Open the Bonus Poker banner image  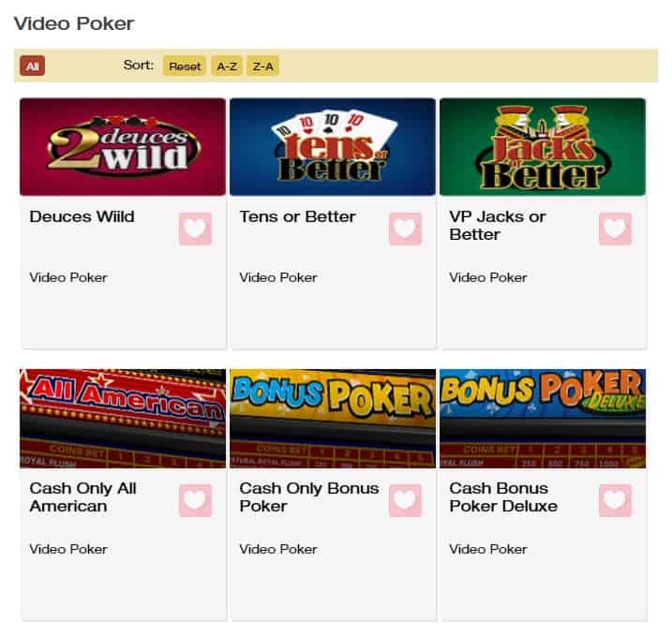(333, 418)
